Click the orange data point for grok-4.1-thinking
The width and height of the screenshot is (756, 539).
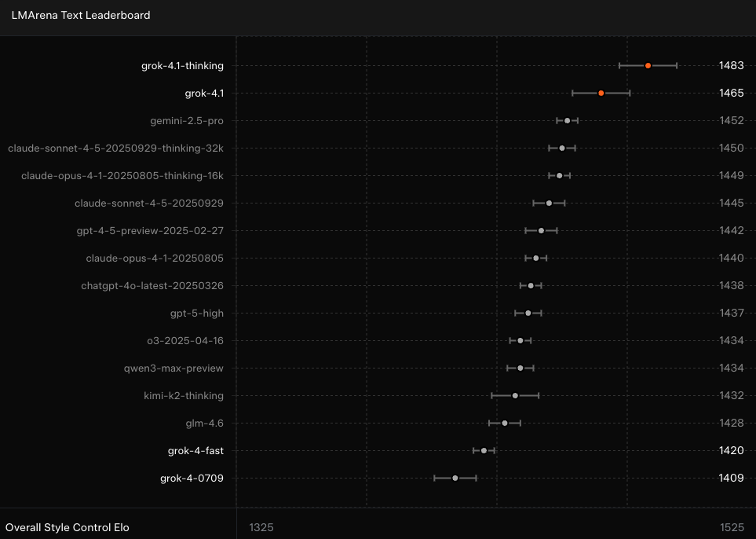click(x=648, y=66)
